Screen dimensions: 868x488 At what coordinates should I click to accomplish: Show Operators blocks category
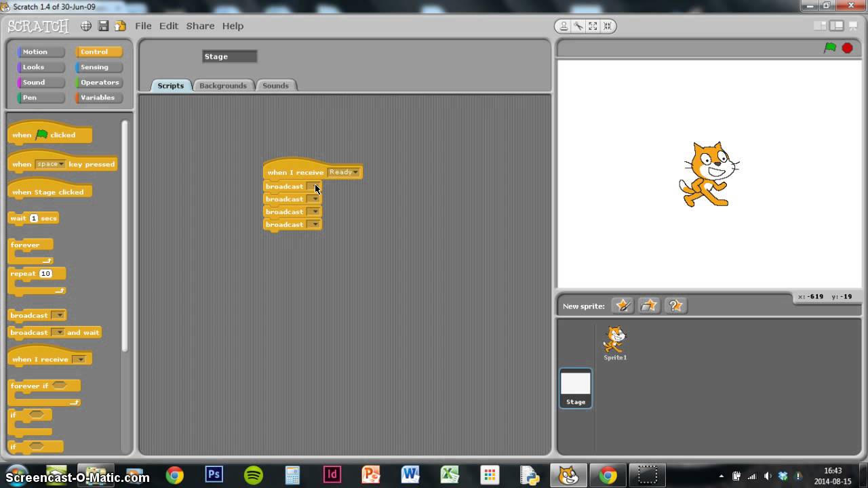pyautogui.click(x=99, y=82)
